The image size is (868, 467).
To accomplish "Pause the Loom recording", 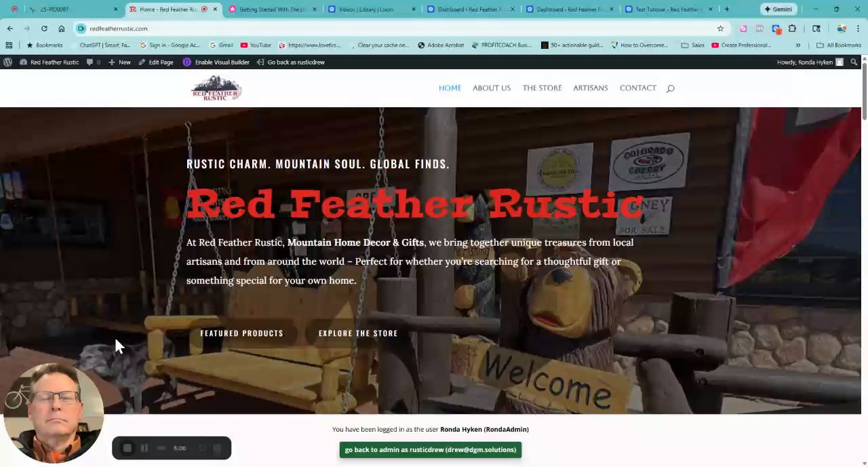I will pyautogui.click(x=144, y=448).
